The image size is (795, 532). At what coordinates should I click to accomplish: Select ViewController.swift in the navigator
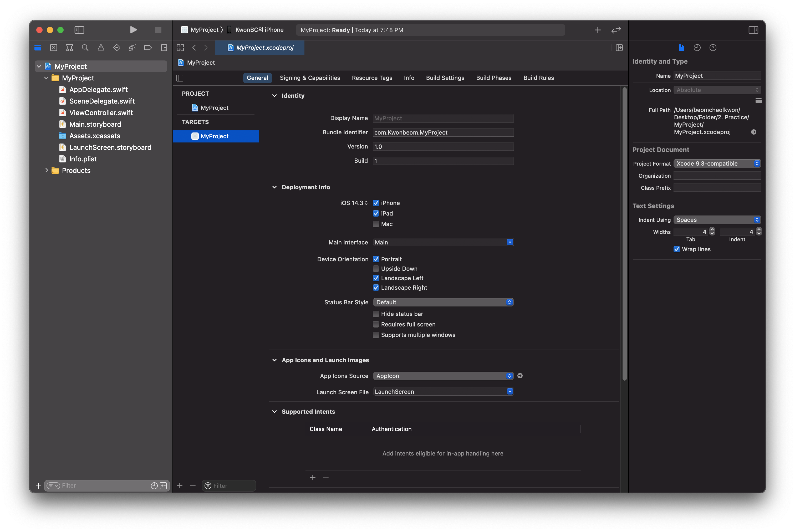tap(101, 113)
